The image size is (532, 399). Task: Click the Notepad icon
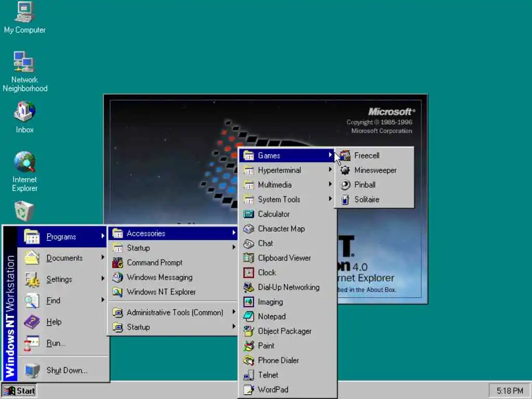(249, 316)
